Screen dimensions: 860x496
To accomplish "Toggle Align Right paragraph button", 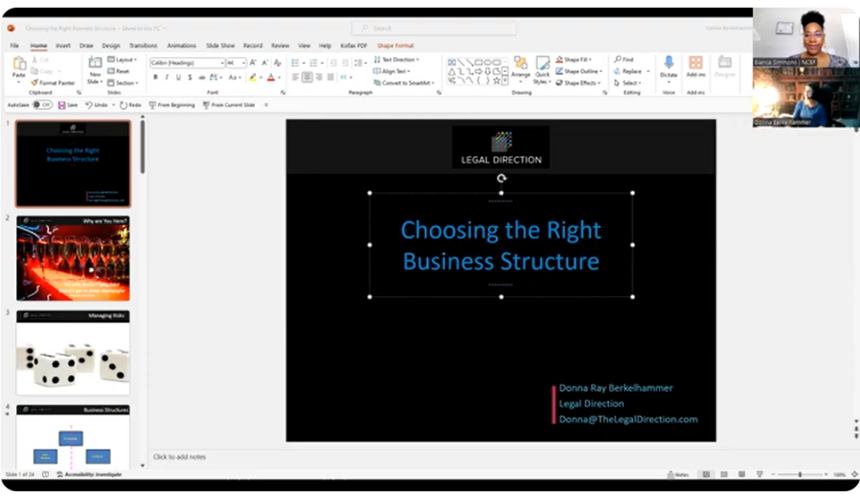I will 319,77.
